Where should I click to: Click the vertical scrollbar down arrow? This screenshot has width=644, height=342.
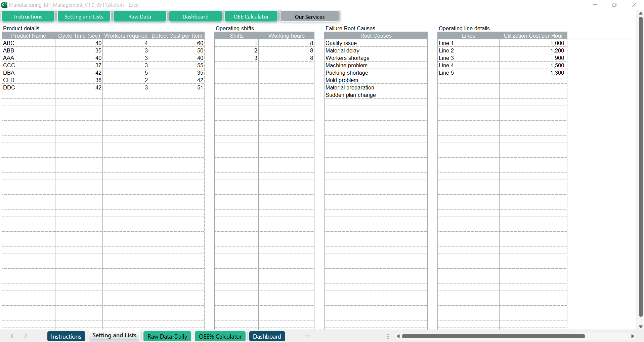[641, 327]
